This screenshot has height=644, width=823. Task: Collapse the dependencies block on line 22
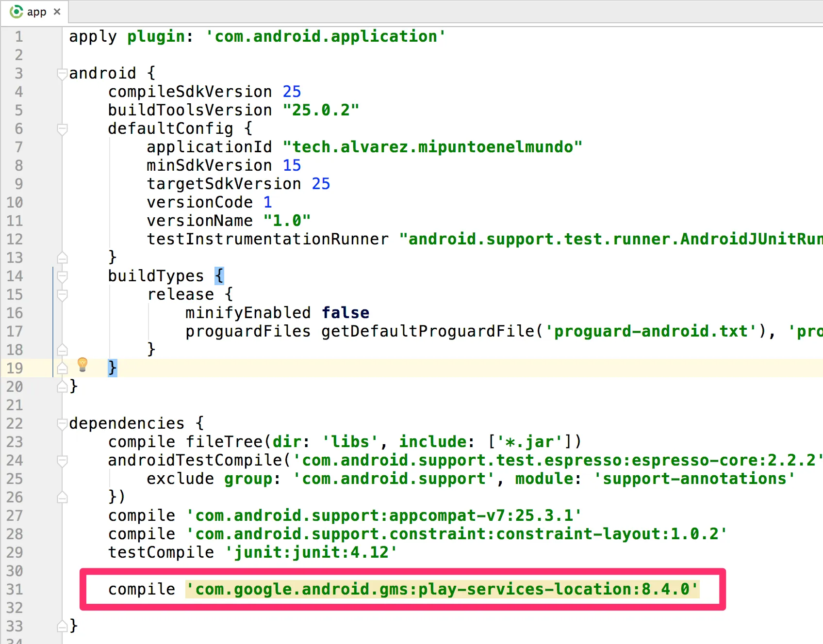coord(62,424)
